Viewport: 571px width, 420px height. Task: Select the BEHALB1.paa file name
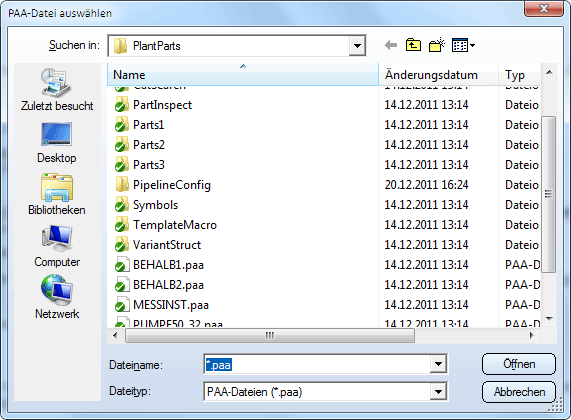pos(168,265)
